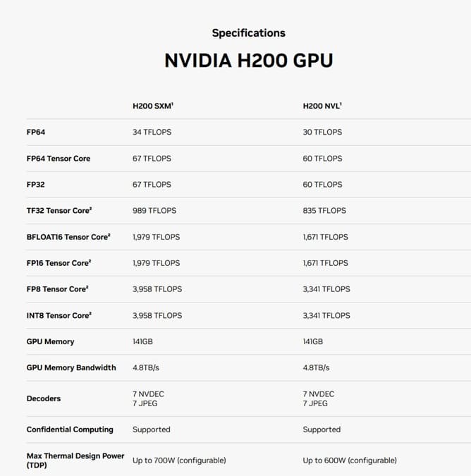Click the FP16 Tensor Core row label
The height and width of the screenshot is (476, 471).
coord(59,263)
